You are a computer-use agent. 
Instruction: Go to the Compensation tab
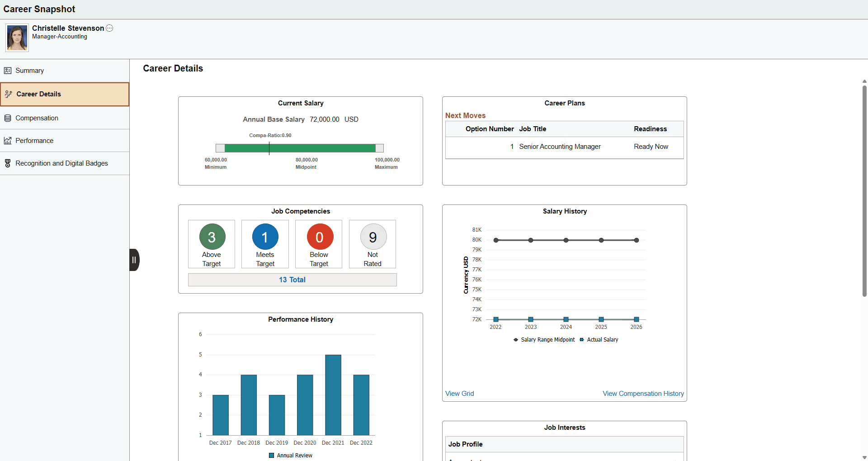point(65,118)
